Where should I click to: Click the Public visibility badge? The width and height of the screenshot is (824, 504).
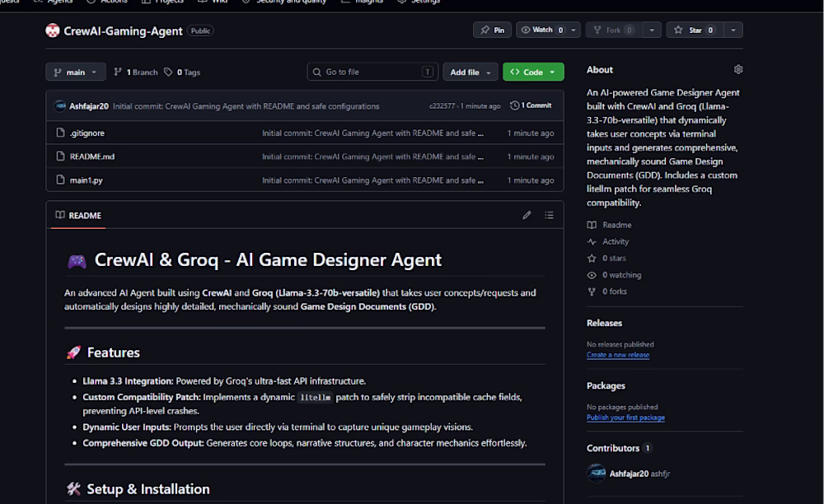pyautogui.click(x=200, y=31)
